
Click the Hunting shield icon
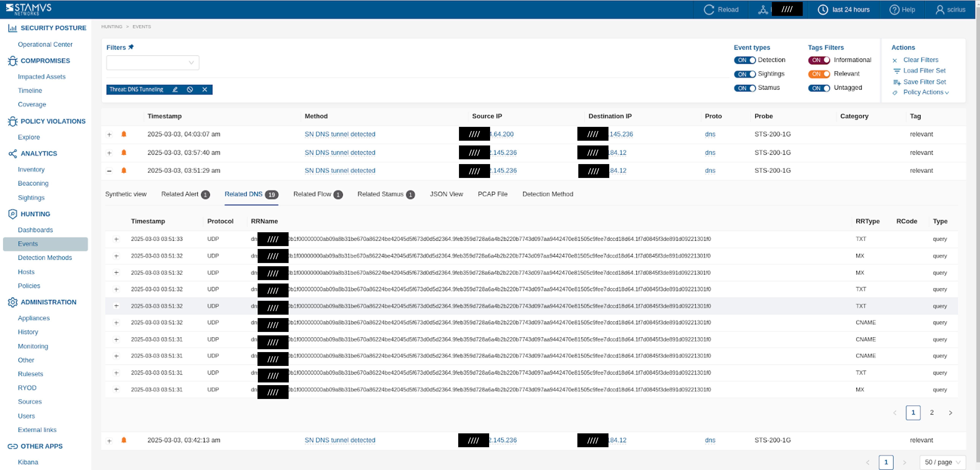click(13, 214)
